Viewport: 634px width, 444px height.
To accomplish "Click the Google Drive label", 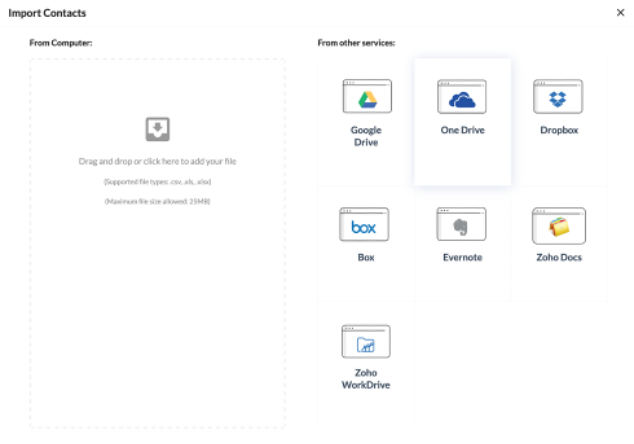I will coord(366,136).
